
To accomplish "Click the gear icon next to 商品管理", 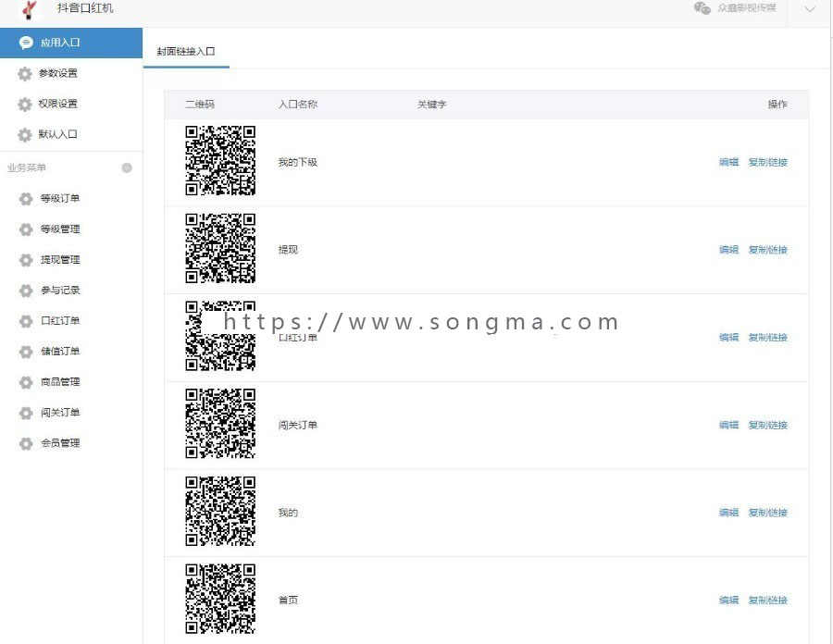I will [26, 382].
